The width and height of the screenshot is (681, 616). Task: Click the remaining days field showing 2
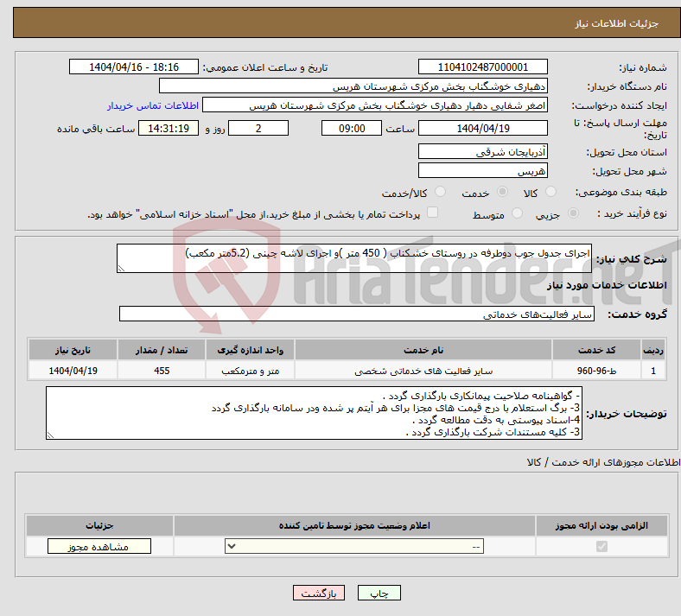coord(258,128)
